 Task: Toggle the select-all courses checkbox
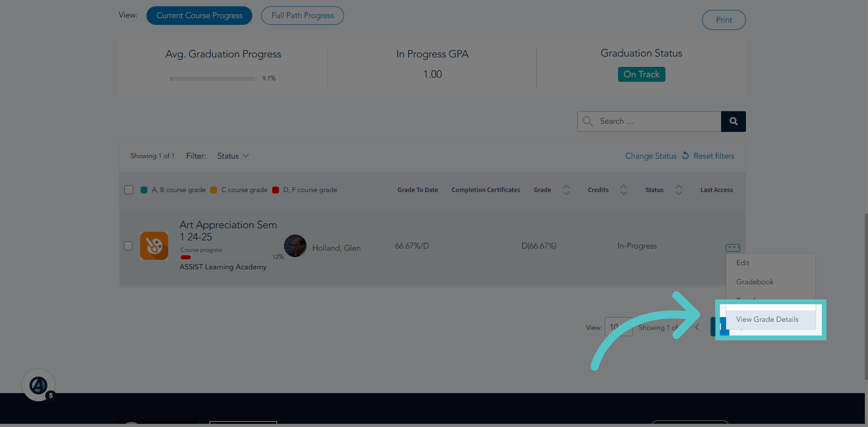(129, 190)
